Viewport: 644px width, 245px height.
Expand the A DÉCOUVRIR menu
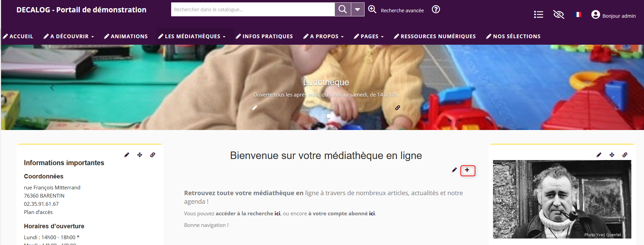69,36
